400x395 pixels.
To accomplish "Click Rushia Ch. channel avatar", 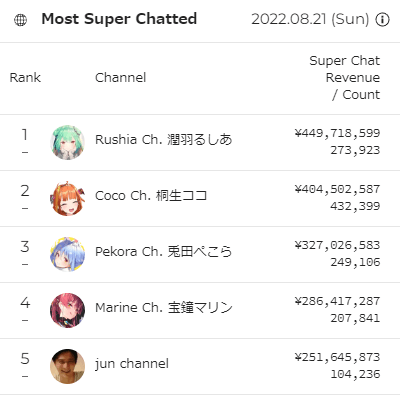I will (67, 142).
